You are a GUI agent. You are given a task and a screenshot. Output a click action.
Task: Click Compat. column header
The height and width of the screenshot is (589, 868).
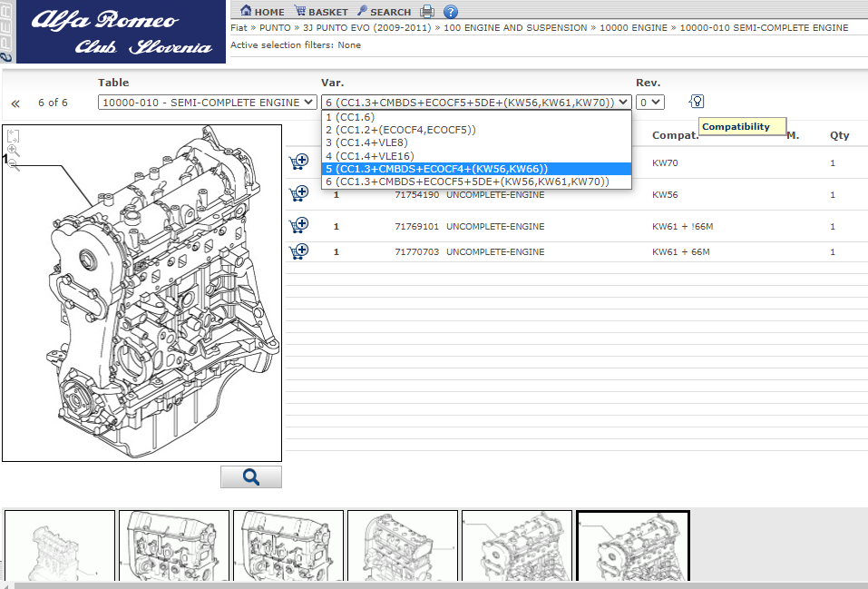676,135
